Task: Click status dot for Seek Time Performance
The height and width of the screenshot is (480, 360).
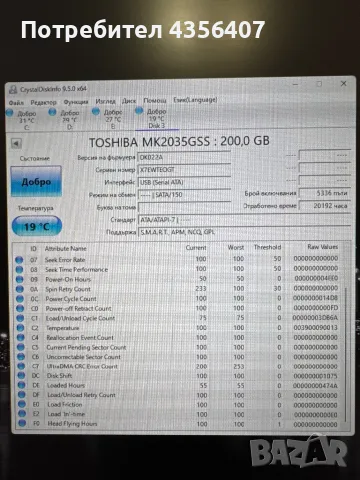Action: (x=19, y=269)
